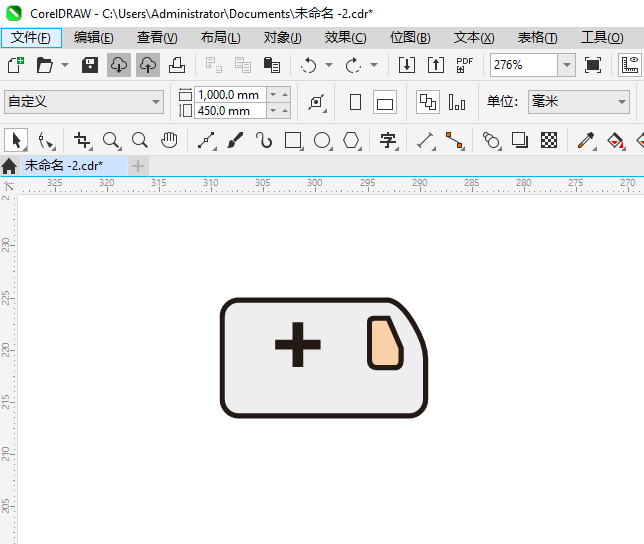Image resolution: width=644 pixels, height=544 pixels.
Task: Click the Undo arrow icon
Action: coord(308,65)
